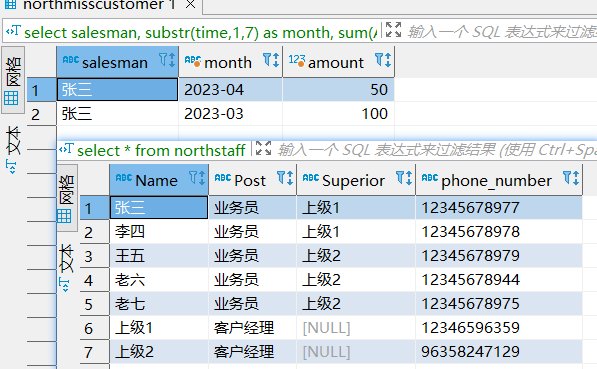Screen dimensions: 597x369
Task: Select the Post cell '客户经理' in row 6
Action: coord(253,328)
